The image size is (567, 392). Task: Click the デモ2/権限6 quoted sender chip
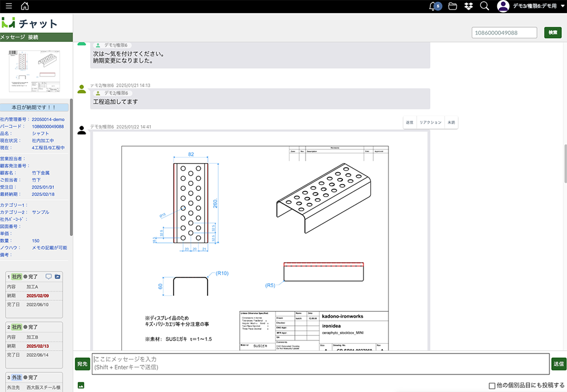point(112,93)
